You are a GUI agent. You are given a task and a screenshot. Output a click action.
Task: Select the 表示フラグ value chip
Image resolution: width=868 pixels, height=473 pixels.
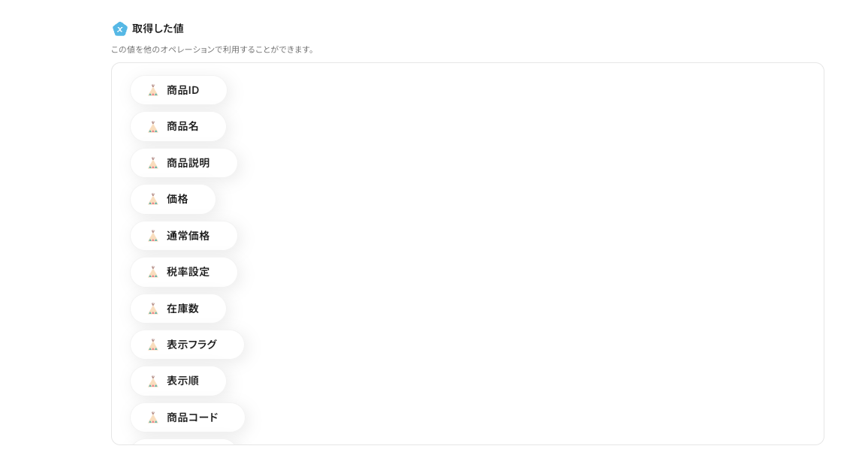191,345
